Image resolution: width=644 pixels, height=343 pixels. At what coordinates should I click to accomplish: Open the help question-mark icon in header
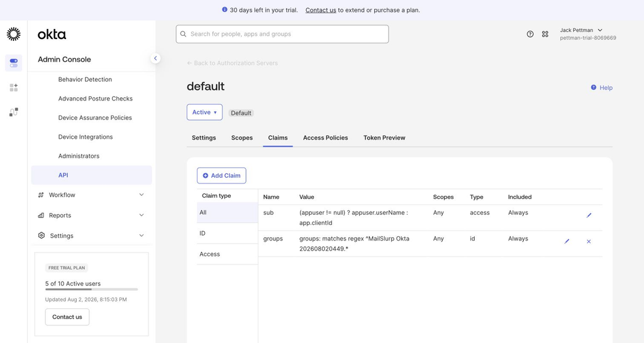coord(530,34)
